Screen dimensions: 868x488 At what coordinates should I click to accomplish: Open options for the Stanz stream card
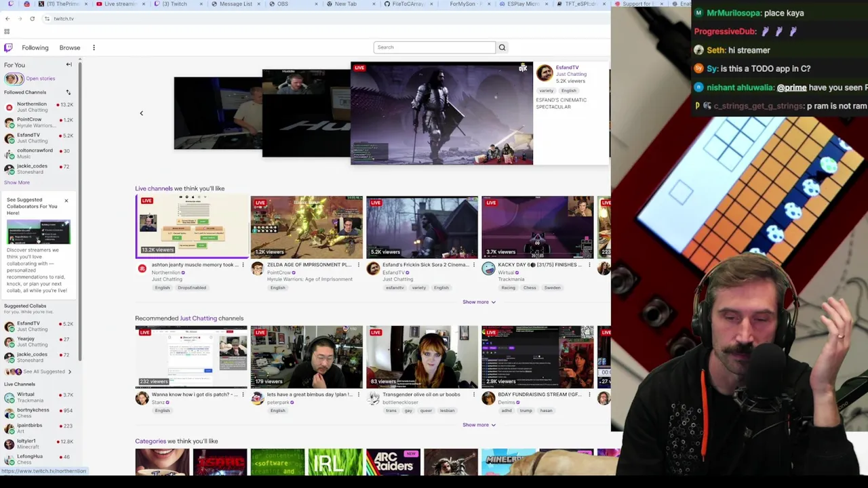tap(243, 394)
